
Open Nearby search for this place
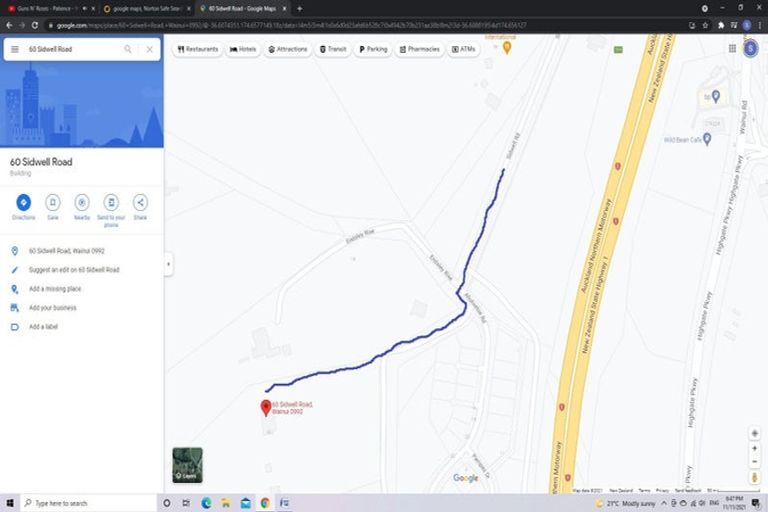(x=82, y=203)
